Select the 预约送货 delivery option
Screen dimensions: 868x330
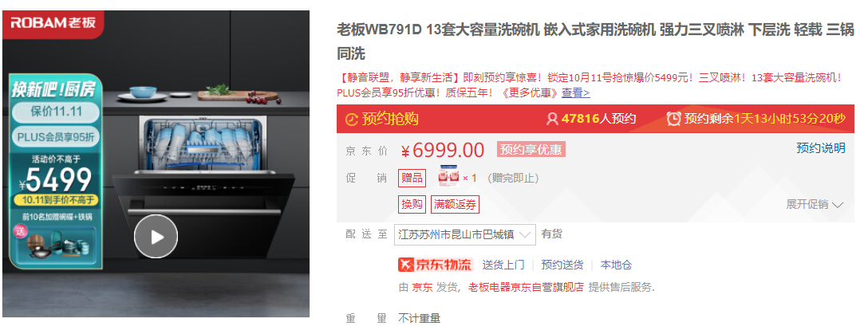562,265
